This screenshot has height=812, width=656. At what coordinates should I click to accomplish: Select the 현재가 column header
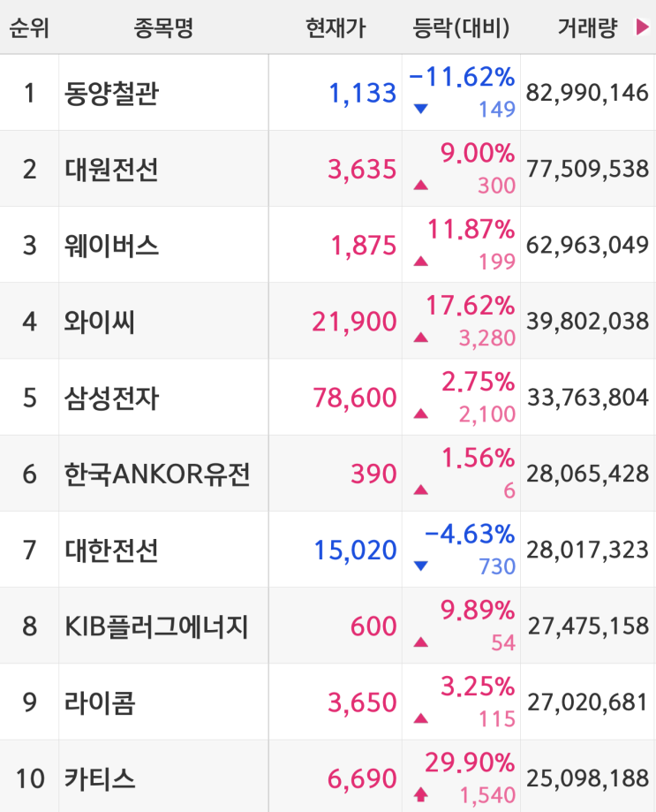336,27
